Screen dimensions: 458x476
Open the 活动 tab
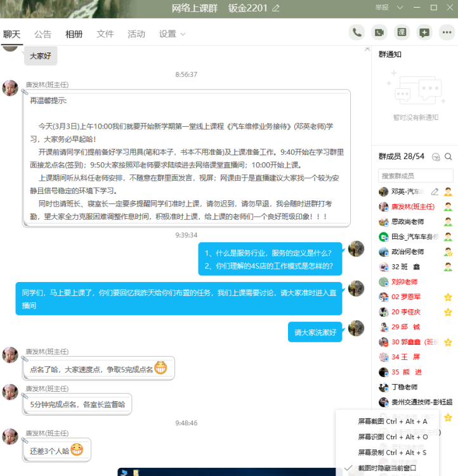pos(136,34)
